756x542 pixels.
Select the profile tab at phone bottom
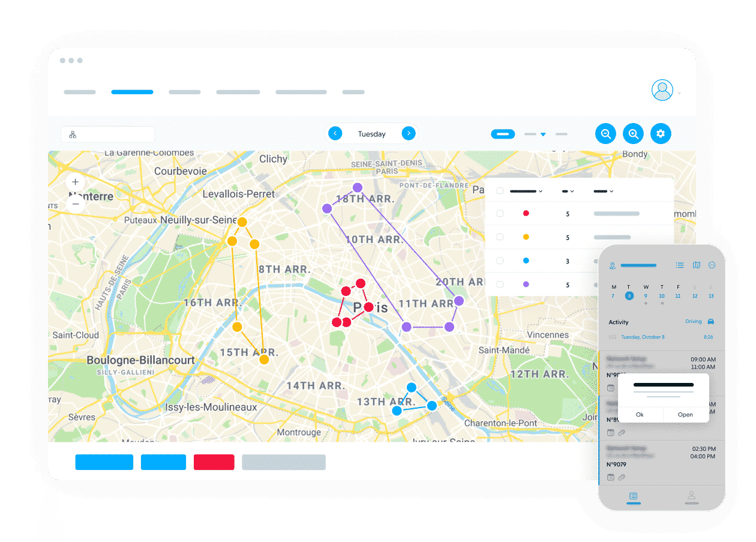692,497
